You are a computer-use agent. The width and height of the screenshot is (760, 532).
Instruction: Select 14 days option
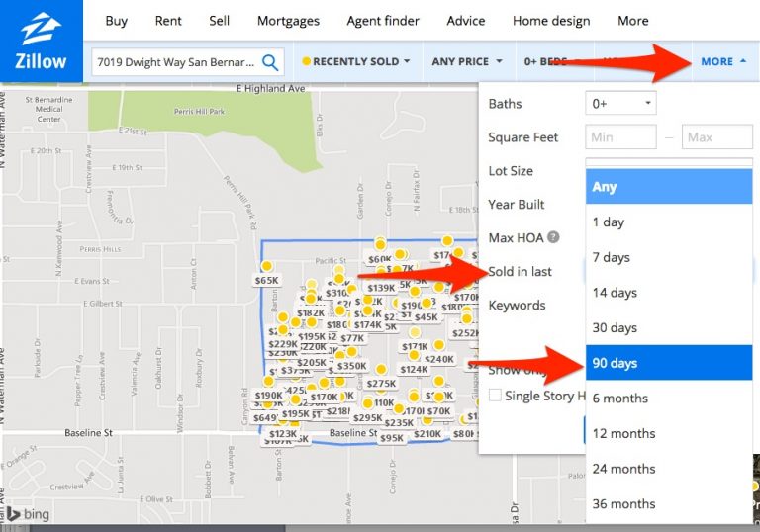(x=669, y=293)
